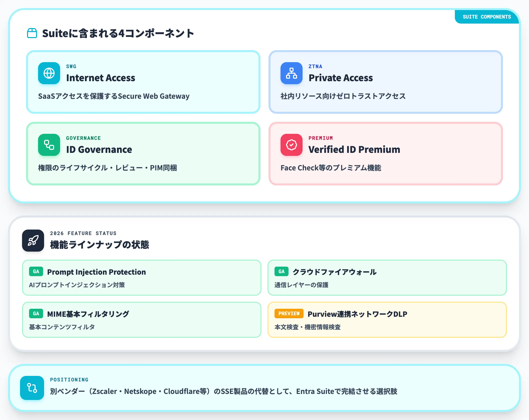The width and height of the screenshot is (529, 420).
Task: Click the 基本コンテンツフィルタ text
Action: pos(62,327)
